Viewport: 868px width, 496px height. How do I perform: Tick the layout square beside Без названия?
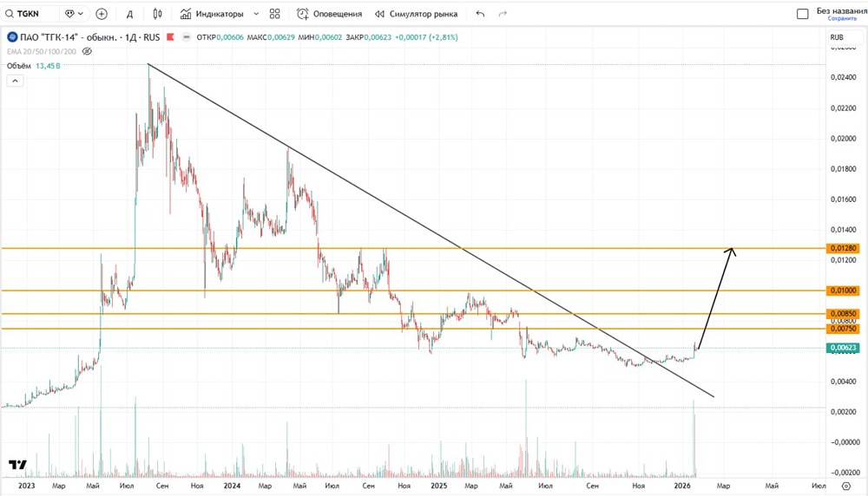point(802,14)
